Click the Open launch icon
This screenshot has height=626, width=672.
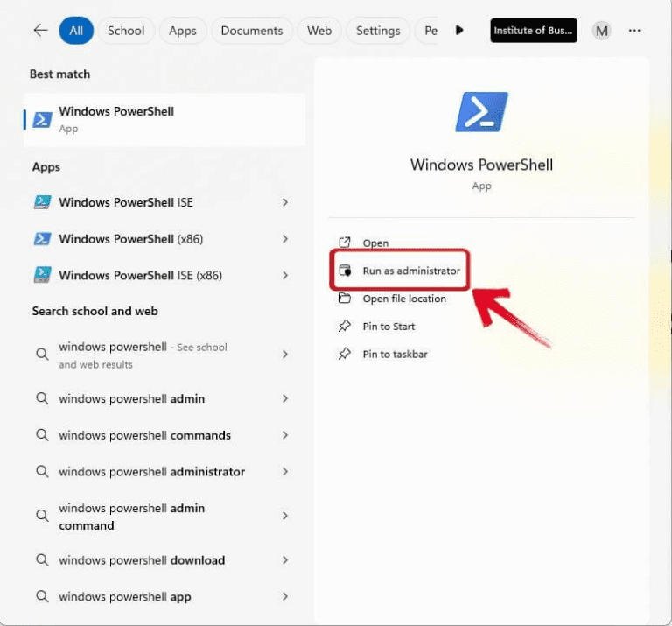click(x=345, y=243)
